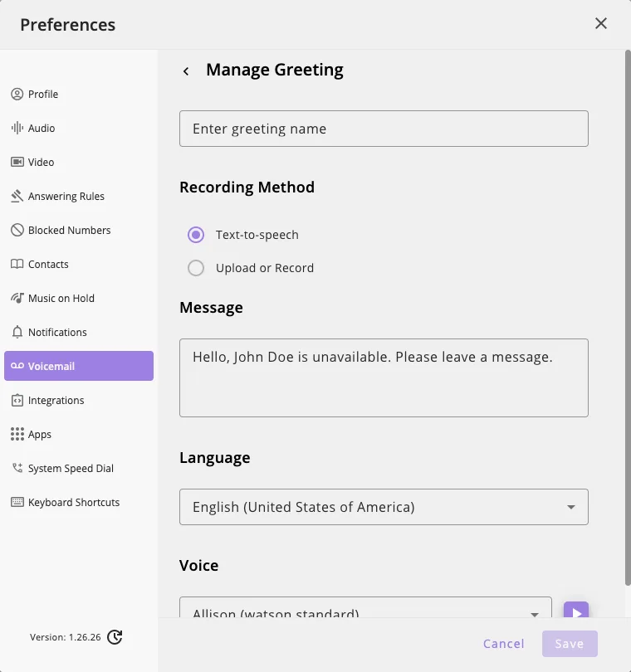Click the Save button
The image size is (631, 672).
570,644
